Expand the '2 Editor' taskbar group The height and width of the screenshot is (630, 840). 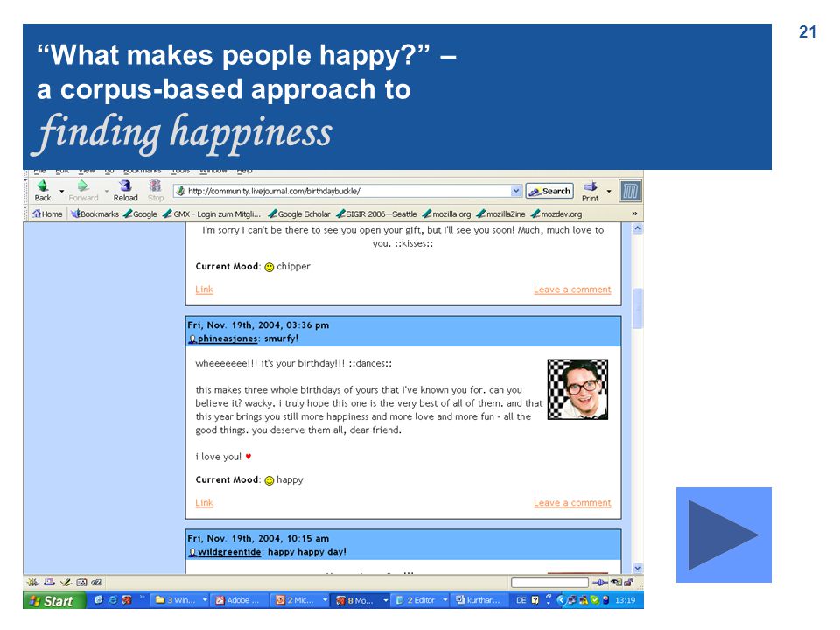click(444, 600)
